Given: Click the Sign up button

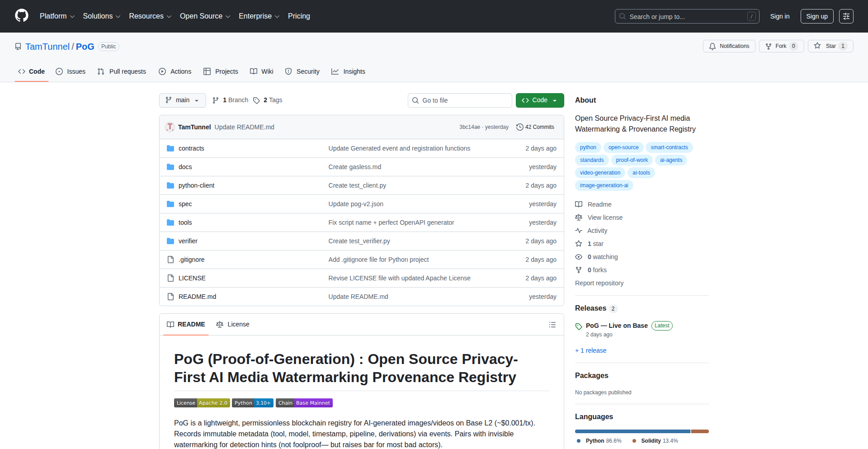Looking at the screenshot, I should (x=816, y=16).
